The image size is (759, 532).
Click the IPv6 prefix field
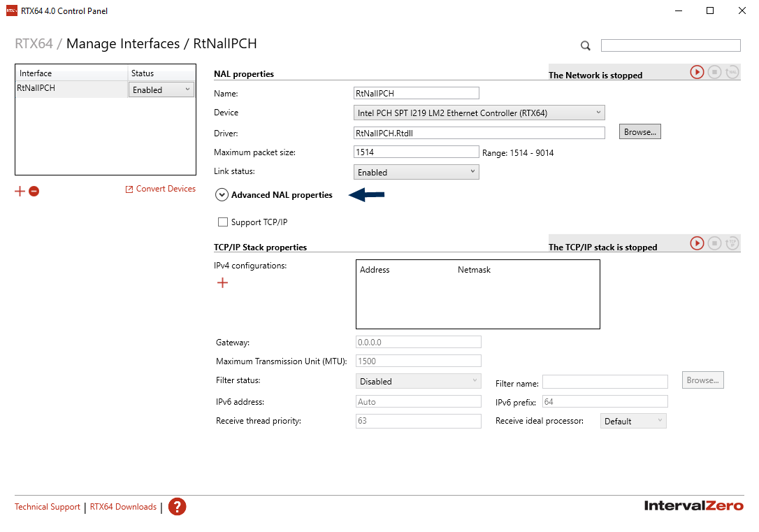coord(605,401)
